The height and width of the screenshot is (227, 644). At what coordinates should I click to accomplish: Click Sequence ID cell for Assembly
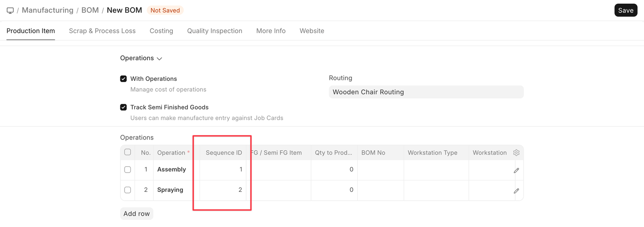point(223,170)
